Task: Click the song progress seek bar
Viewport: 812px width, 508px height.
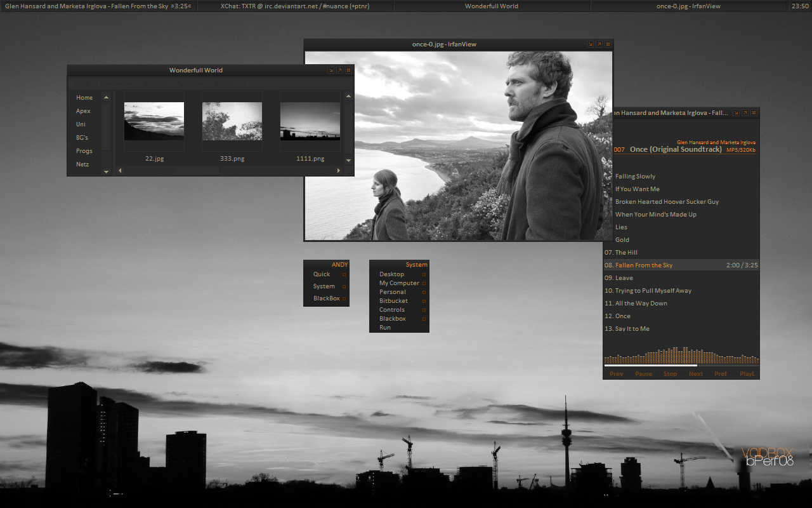Action: (681, 366)
